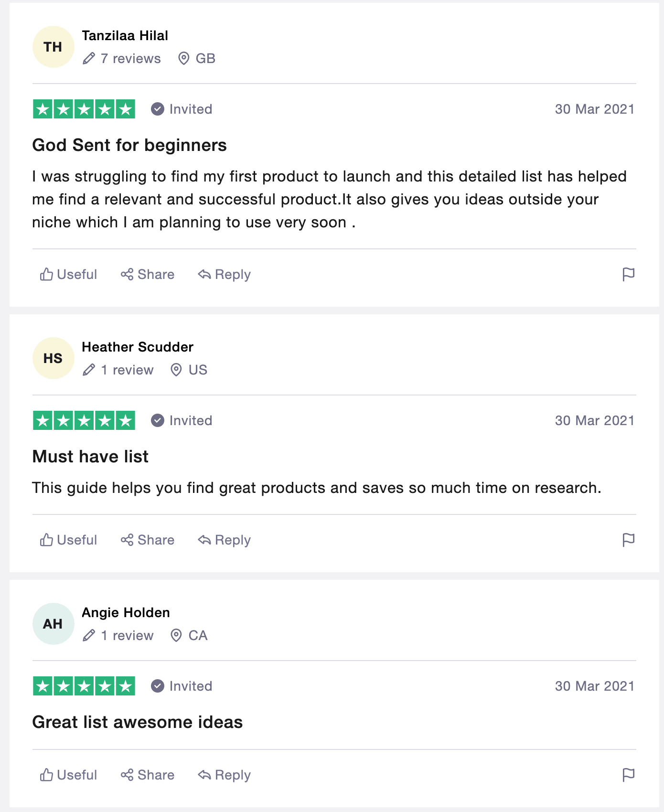Screen dimensions: 664x812
Task: Click the TH avatar circle
Action: 53,47
